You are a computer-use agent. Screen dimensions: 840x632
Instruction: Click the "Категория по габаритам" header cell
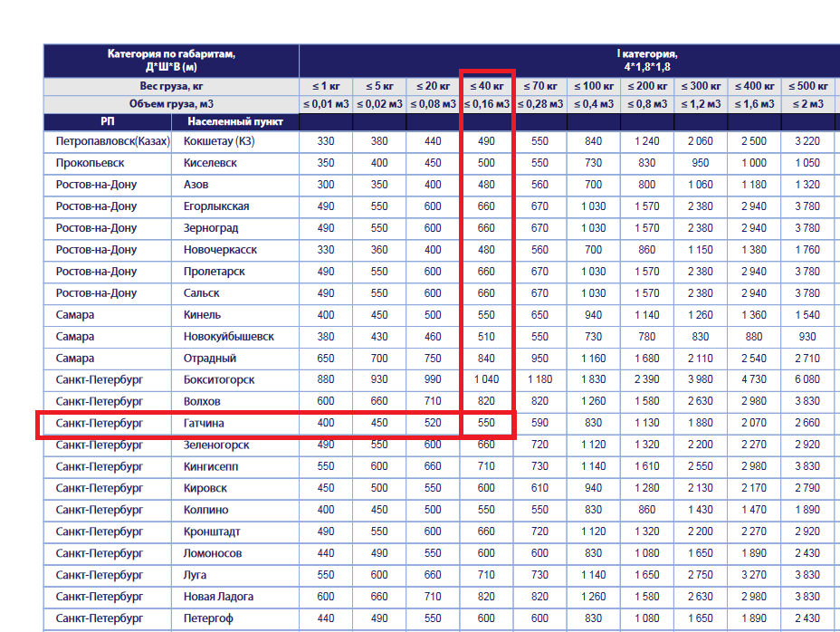(x=171, y=61)
